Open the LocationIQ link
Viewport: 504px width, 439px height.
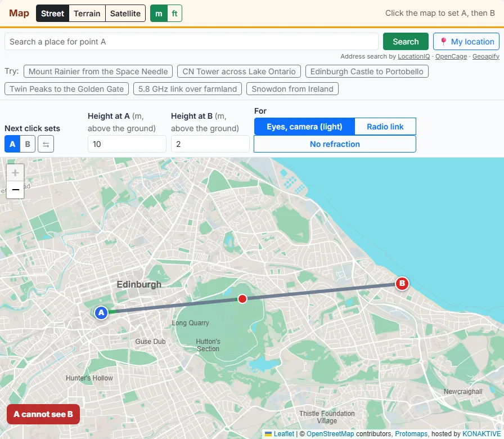(413, 56)
